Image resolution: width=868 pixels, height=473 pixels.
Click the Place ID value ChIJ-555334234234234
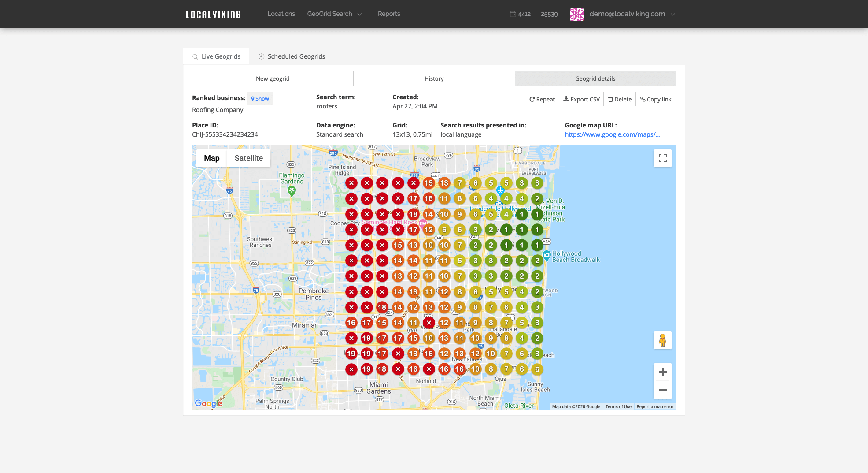(225, 134)
